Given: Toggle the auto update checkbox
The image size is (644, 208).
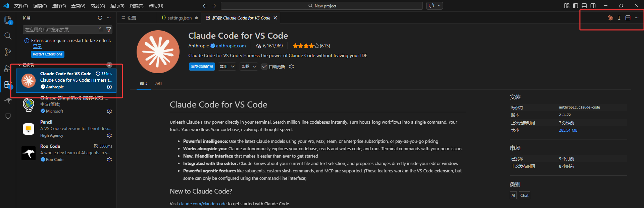Looking at the screenshot, I should (x=264, y=67).
